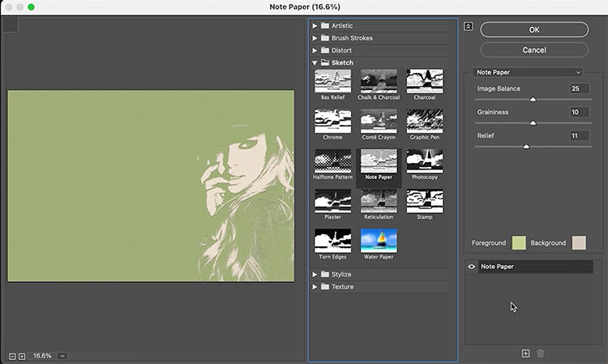Open the zoom percentage dropdown

click(62, 356)
